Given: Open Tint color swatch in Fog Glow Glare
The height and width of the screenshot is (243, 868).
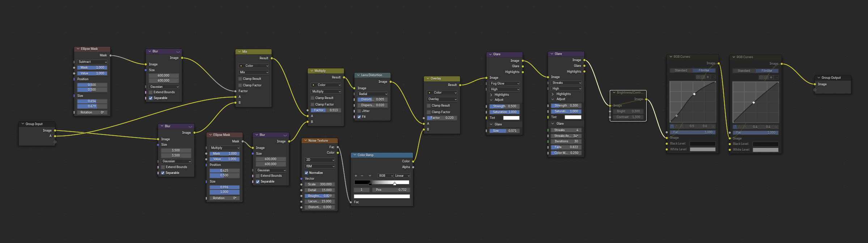Looking at the screenshot, I should tap(511, 118).
